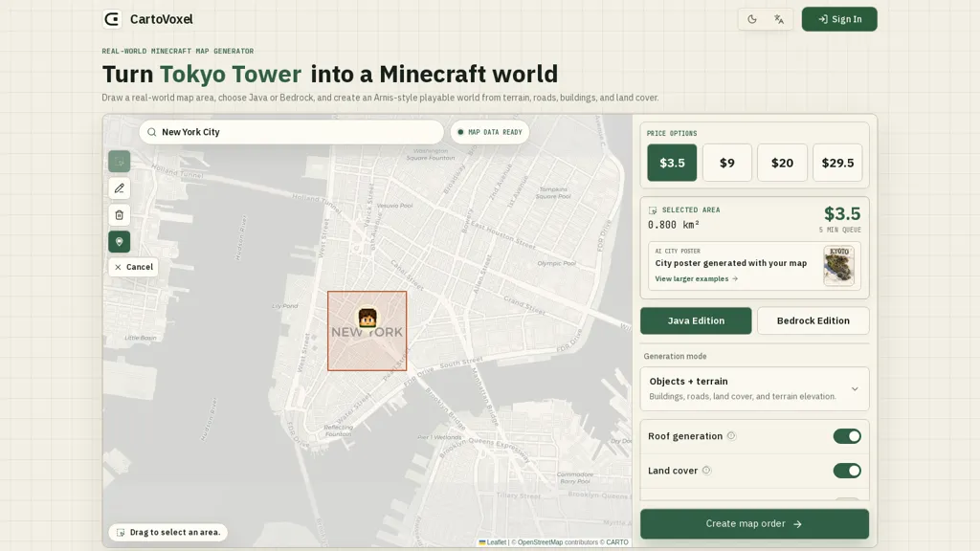
Task: Choose the $29.5 price option
Action: 837,163
